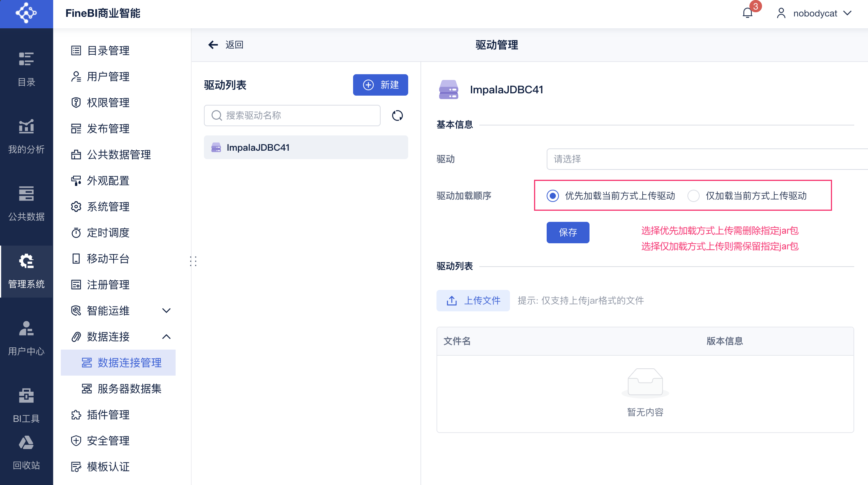Select 仅加载当前方式上传驱动 radio option

[x=694, y=196]
